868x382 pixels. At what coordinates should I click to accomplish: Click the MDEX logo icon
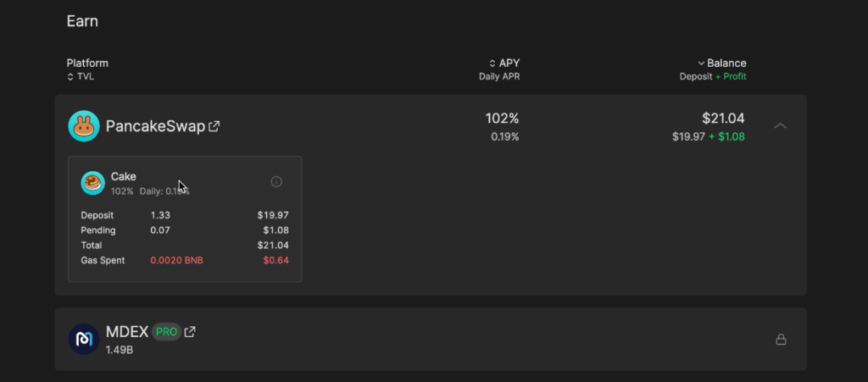coord(84,340)
